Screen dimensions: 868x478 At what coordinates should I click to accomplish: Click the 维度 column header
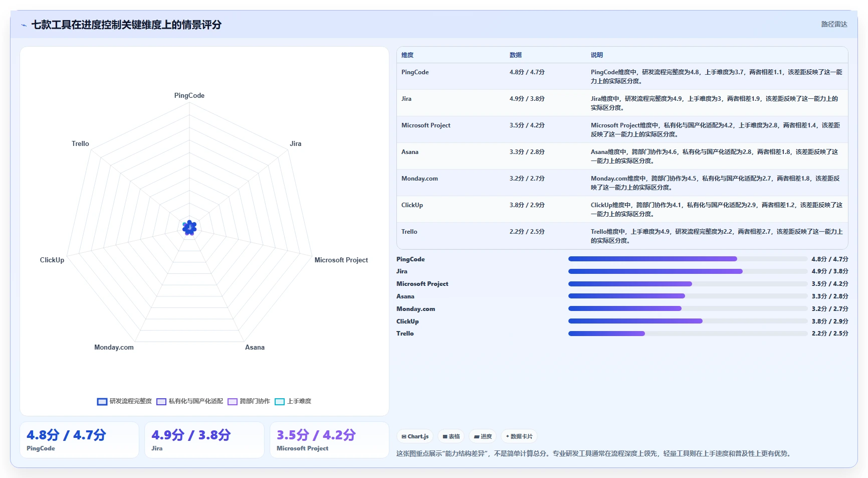click(407, 55)
